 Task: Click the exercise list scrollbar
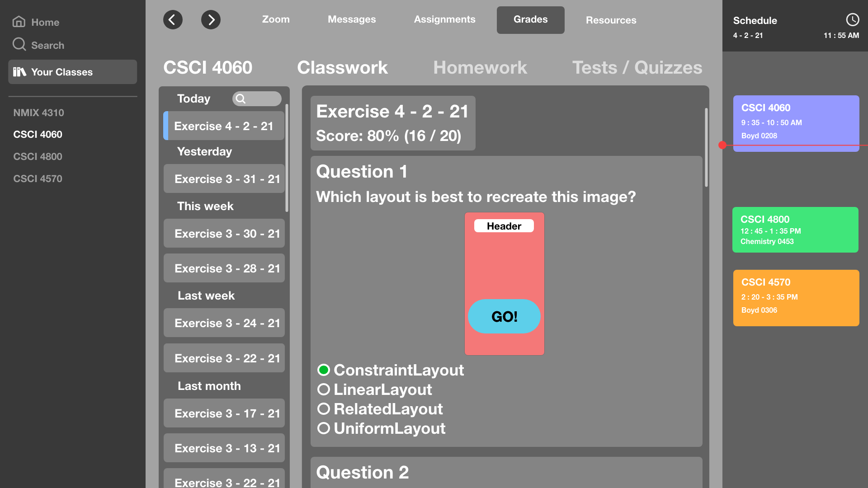[287, 158]
